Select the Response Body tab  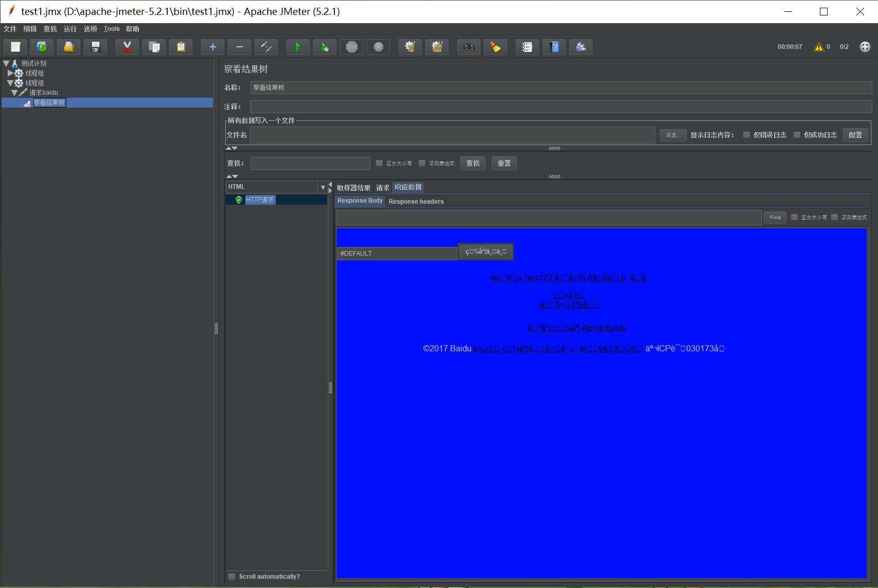(x=360, y=201)
